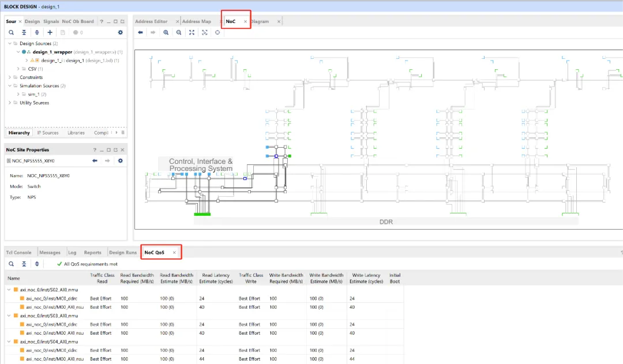Open Sources panel settings gear
The image size is (623, 364).
click(121, 33)
